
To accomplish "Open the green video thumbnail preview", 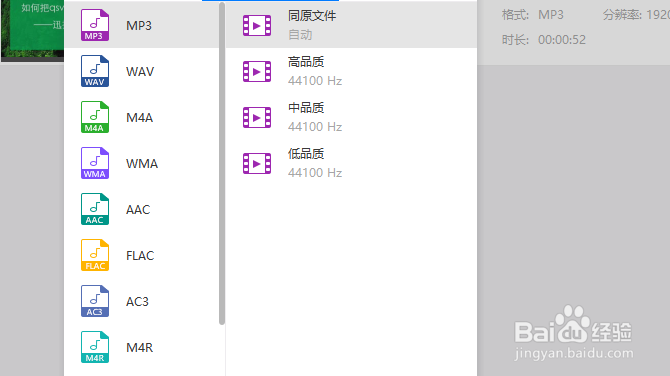I will (32, 30).
